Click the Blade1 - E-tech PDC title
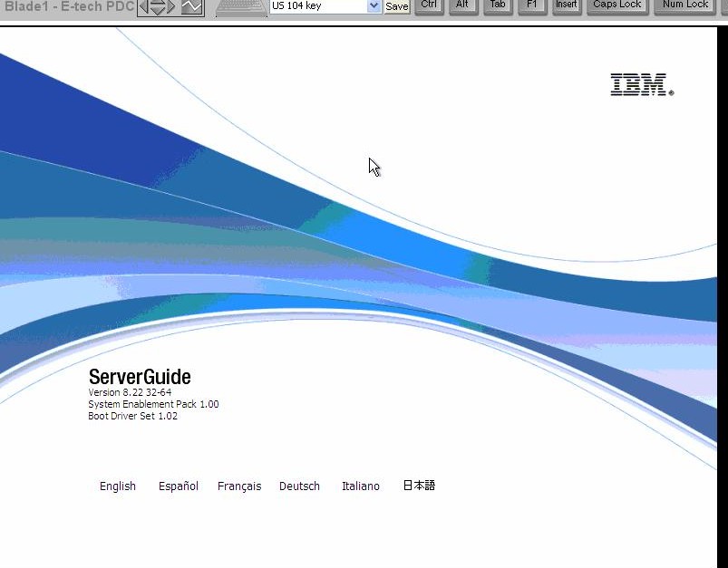This screenshot has width=728, height=568. click(x=69, y=6)
